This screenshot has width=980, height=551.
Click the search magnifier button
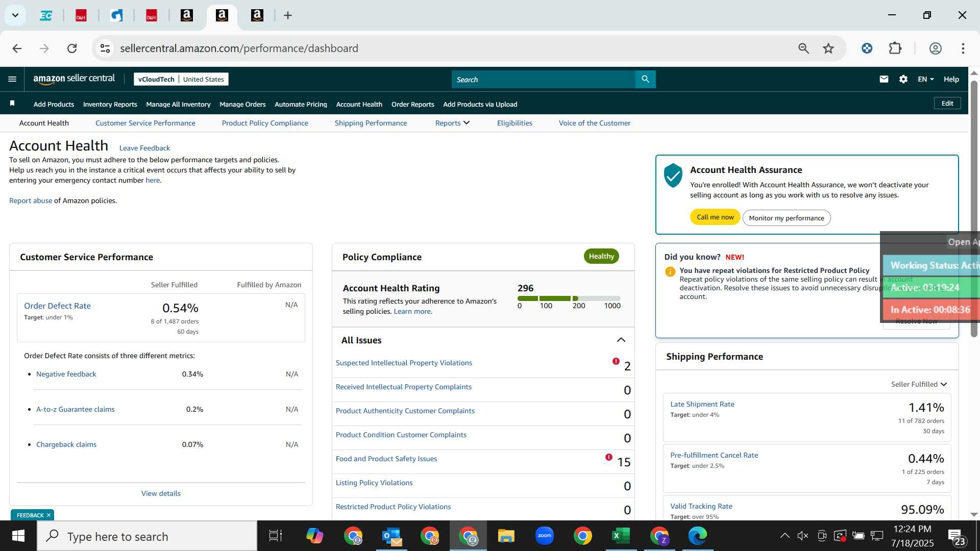point(645,79)
